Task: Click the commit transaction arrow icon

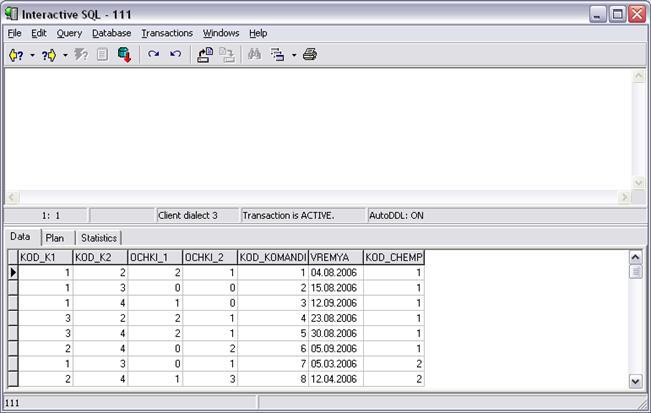Action: (154, 55)
